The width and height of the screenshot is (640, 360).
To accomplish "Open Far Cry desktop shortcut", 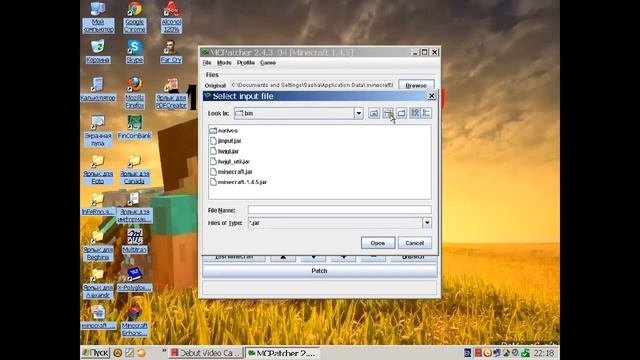I will pyautogui.click(x=171, y=51).
